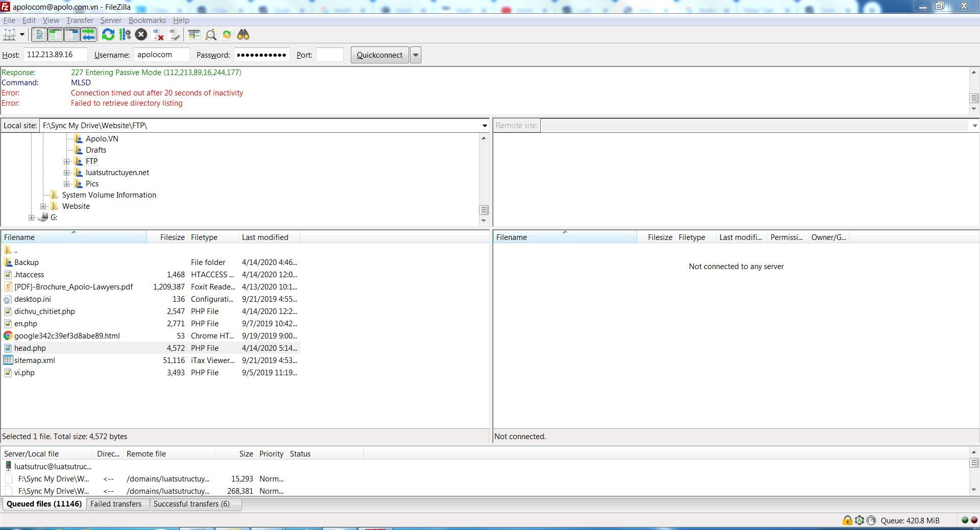Sort local files by Filename column
The height and width of the screenshot is (530, 980).
point(74,237)
